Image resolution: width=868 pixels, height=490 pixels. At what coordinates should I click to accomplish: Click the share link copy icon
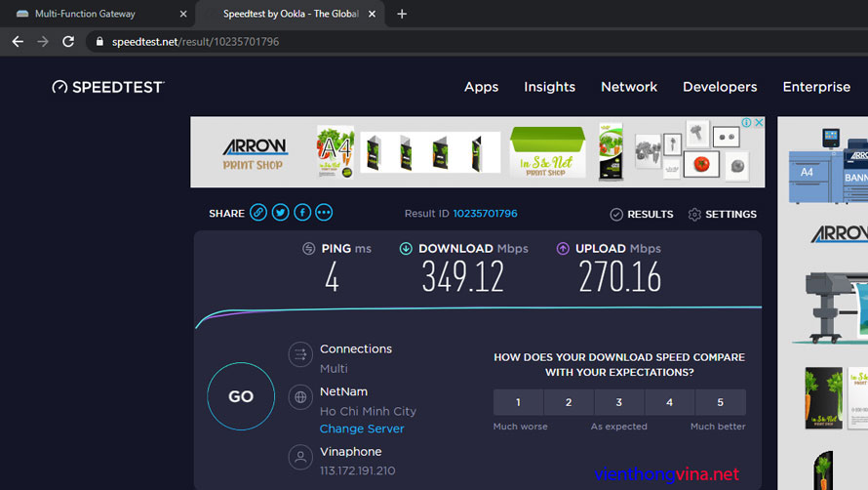(258, 213)
